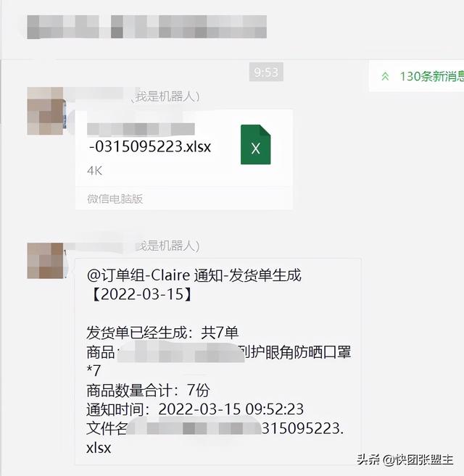
Task: Select the @订单组-Claire mention
Action: (x=138, y=275)
